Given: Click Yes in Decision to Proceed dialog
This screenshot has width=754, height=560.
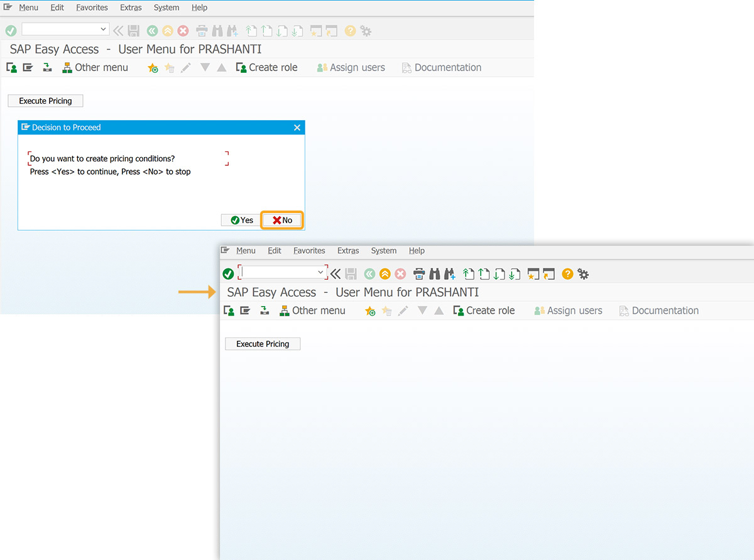Looking at the screenshot, I should pos(241,220).
